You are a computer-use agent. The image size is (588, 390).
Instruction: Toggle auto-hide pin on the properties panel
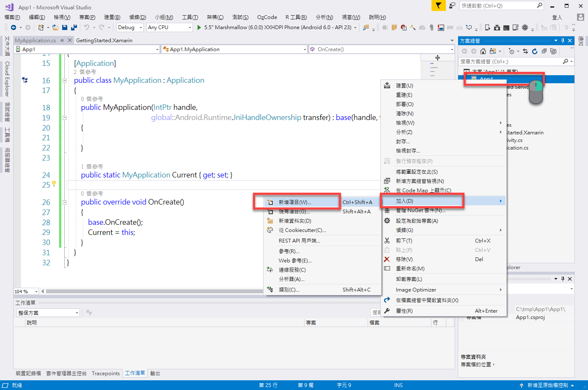pos(563,279)
